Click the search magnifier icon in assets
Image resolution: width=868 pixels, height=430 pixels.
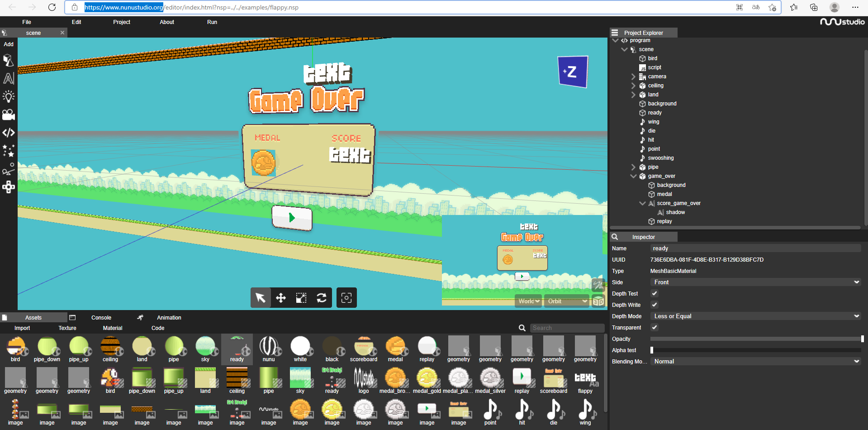point(522,328)
